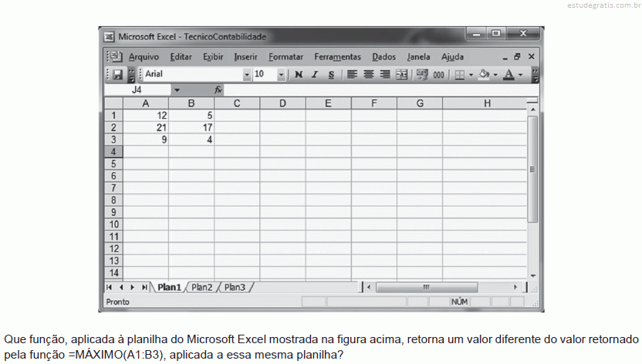Center align cell text
Image resolution: width=642 pixels, height=364 pixels.
(x=369, y=75)
